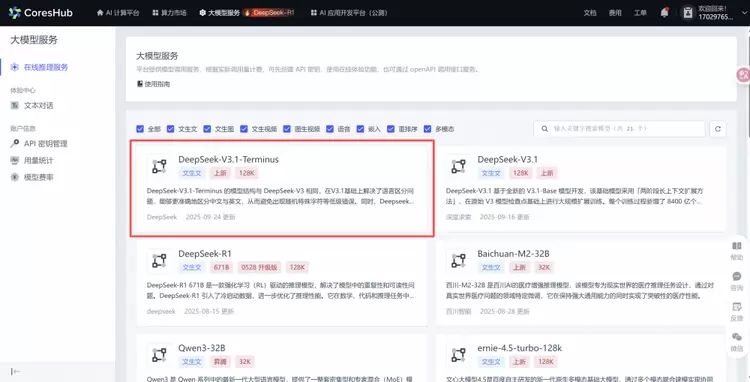Click the refresh icon beside search box
The height and width of the screenshot is (382, 750).
click(x=718, y=129)
